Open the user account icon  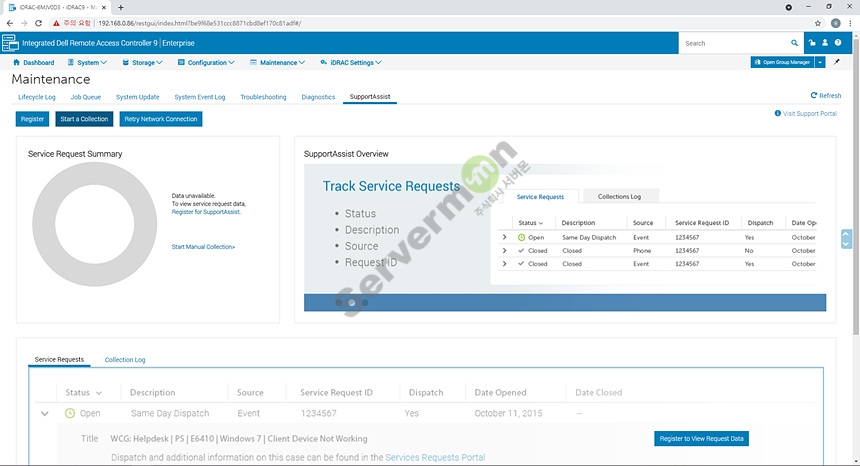point(825,43)
